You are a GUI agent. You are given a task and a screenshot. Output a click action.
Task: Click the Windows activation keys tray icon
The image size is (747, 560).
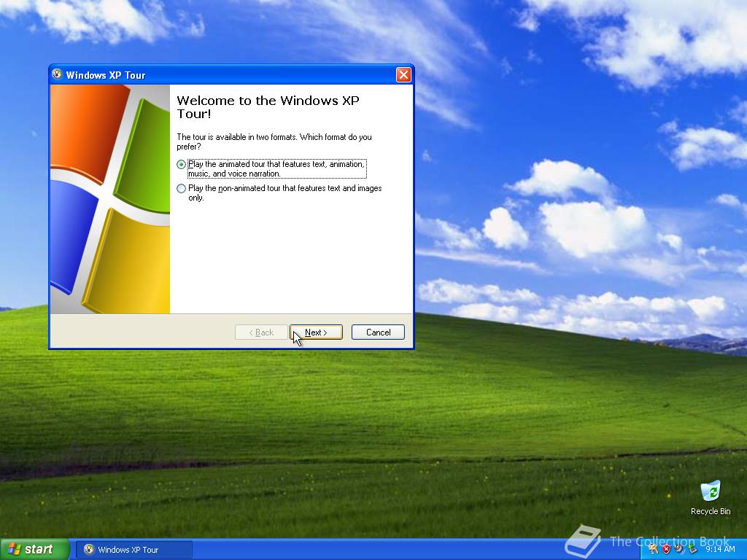[x=653, y=549]
